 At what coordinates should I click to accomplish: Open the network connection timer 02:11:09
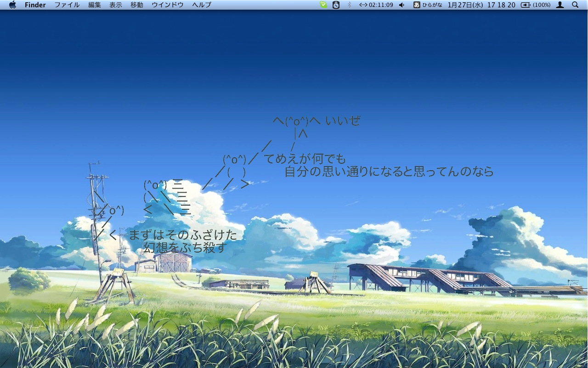tap(376, 5)
